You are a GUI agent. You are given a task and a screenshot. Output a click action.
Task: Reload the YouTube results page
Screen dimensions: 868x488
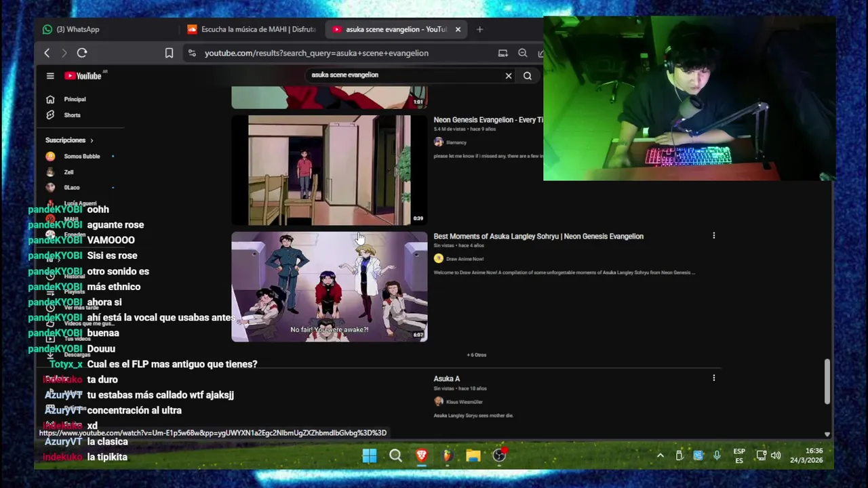[x=82, y=53]
